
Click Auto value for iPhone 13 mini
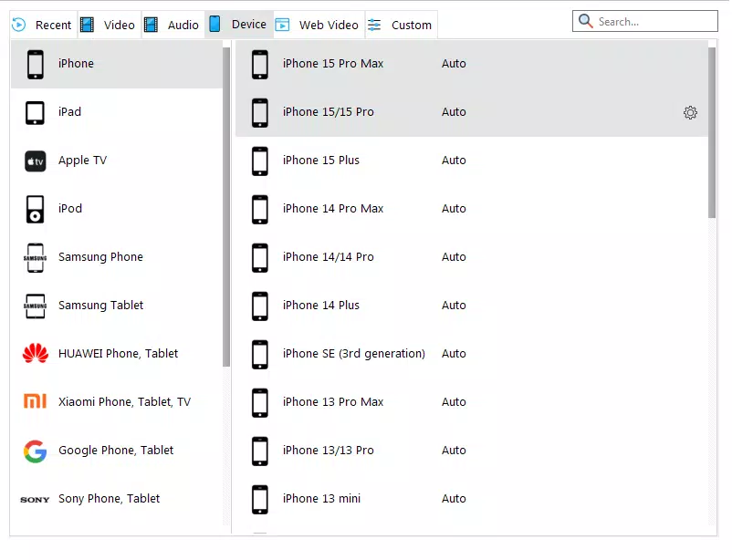[x=454, y=499]
